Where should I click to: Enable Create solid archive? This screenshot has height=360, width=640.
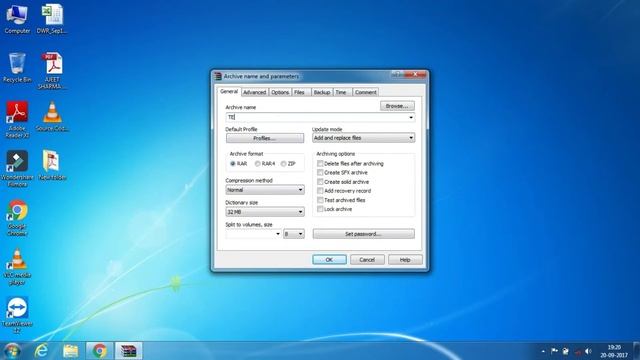coord(320,182)
